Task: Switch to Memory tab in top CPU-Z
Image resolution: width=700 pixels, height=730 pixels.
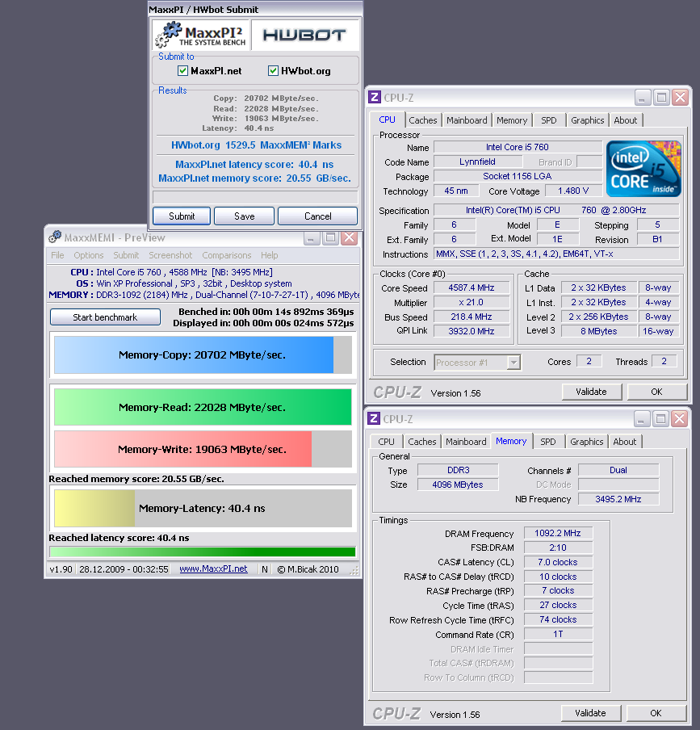Action: click(x=512, y=120)
